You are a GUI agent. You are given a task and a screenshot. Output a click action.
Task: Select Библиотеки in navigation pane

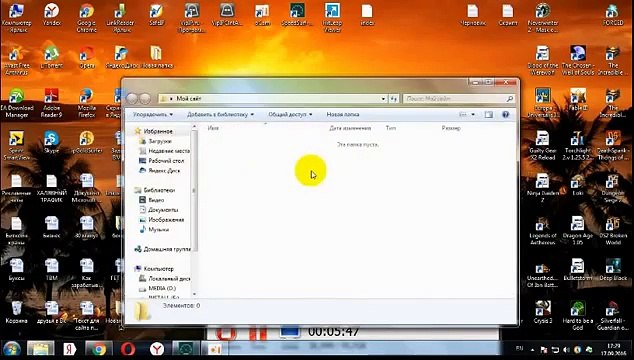tap(159, 190)
